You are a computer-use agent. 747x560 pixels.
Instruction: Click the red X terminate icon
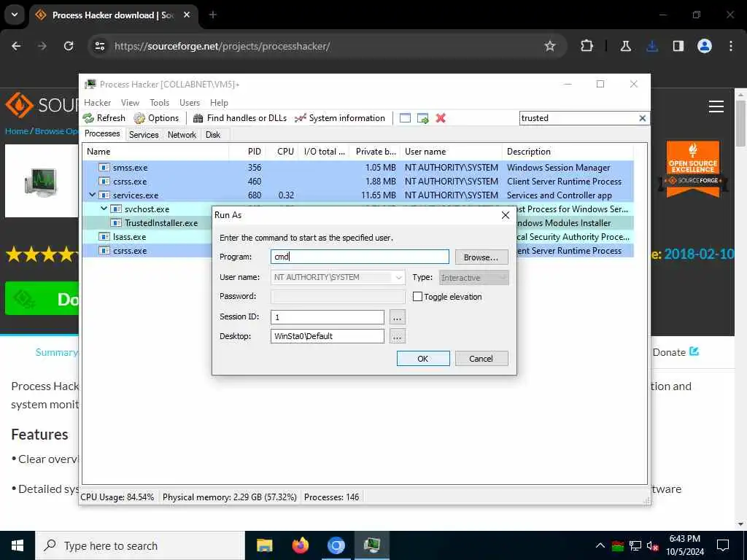[441, 118]
